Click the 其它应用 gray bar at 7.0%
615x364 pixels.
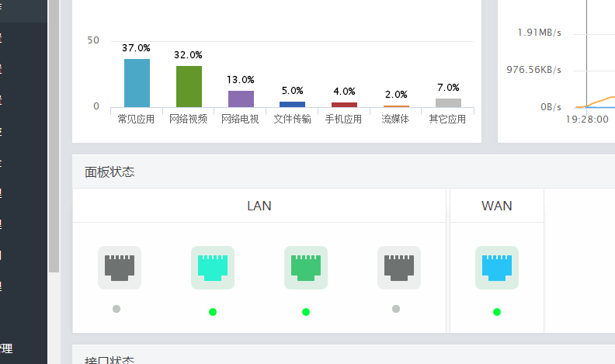point(448,102)
